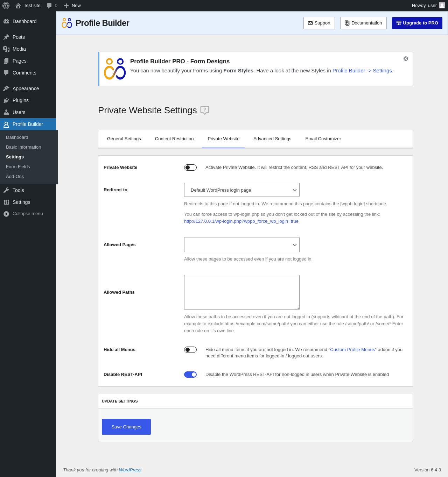Switch to the Content Restriction tab
The height and width of the screenshot is (477, 448).
[x=174, y=139]
